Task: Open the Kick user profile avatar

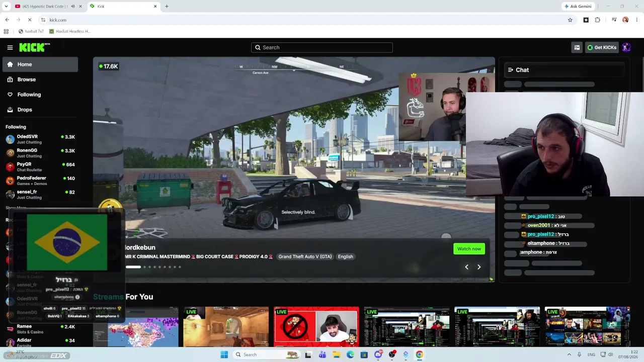Action: pyautogui.click(x=626, y=47)
